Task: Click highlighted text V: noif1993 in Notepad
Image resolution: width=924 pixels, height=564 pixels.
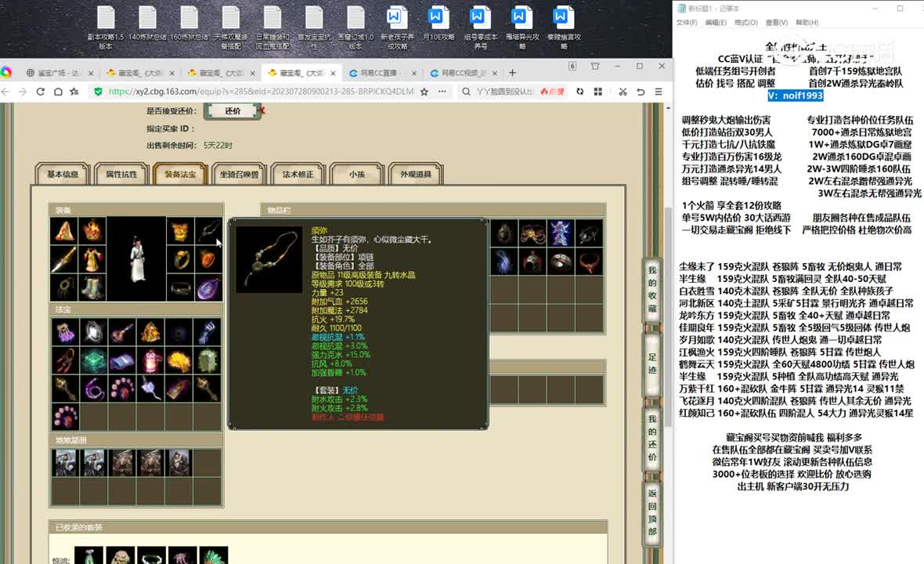Action: click(x=795, y=96)
